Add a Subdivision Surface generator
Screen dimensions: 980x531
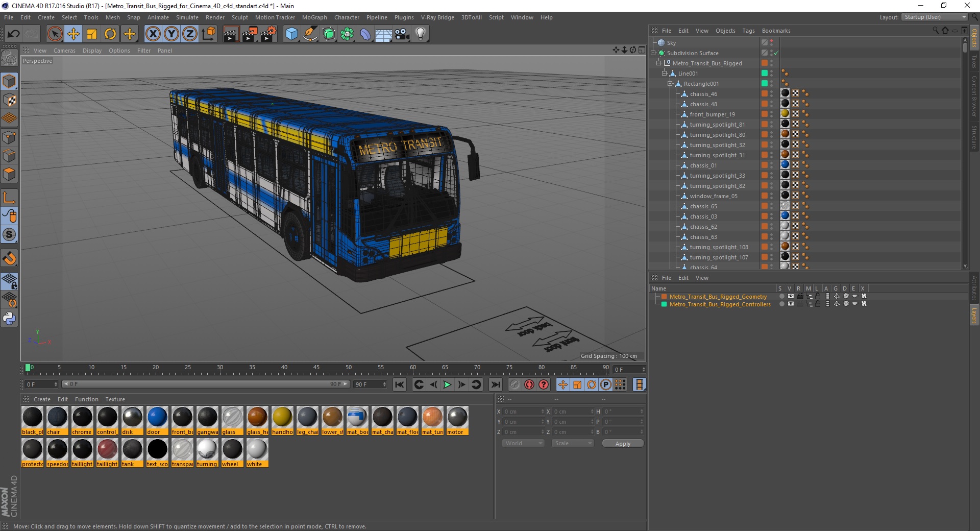pos(329,34)
